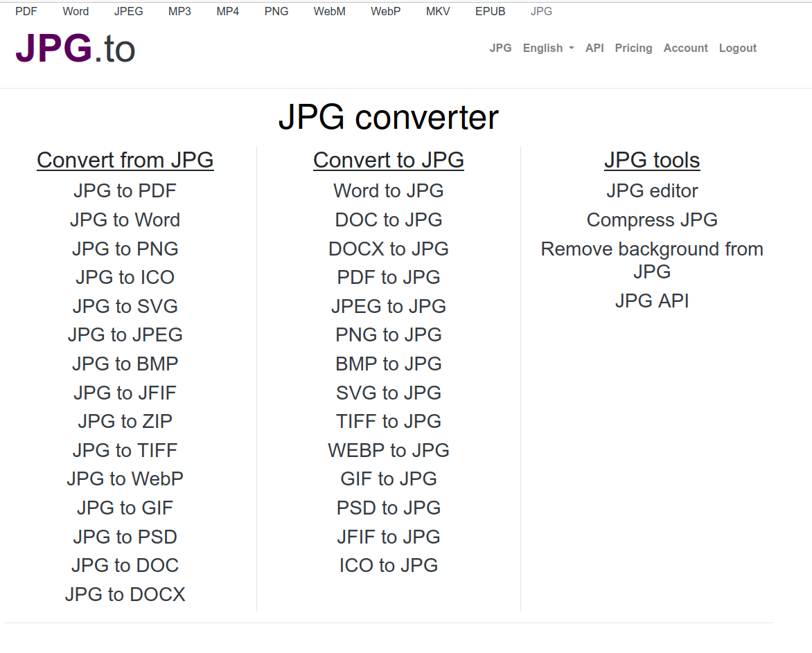Open the JPG to Word converter
Screen dimensions: 812x653
pyautogui.click(x=125, y=220)
